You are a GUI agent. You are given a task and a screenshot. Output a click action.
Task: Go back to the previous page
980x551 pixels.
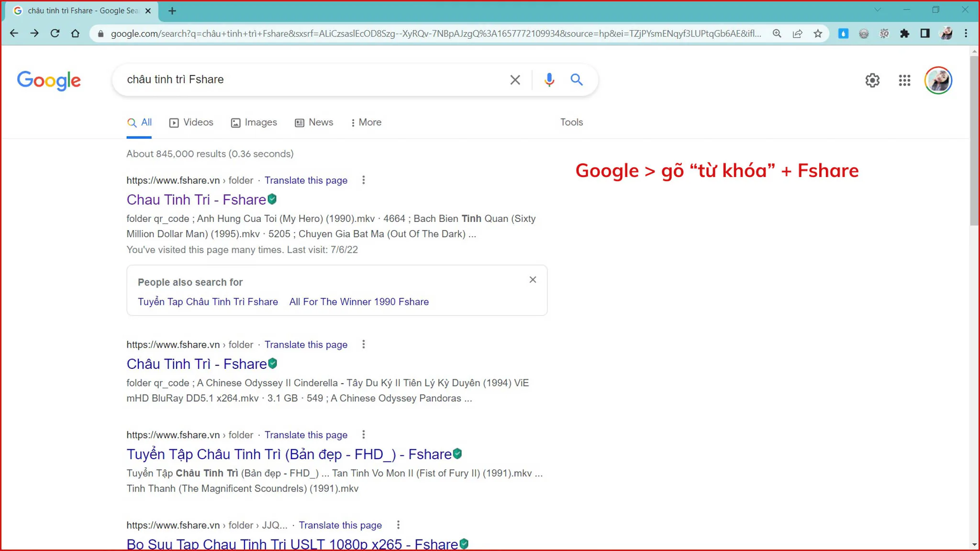pyautogui.click(x=14, y=33)
